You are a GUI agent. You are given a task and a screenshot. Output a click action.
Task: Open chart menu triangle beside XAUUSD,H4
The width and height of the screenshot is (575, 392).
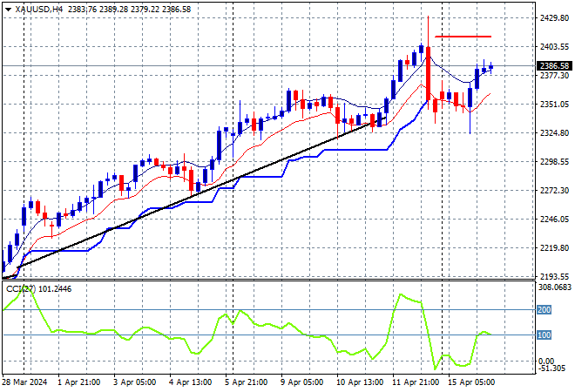tap(8, 10)
